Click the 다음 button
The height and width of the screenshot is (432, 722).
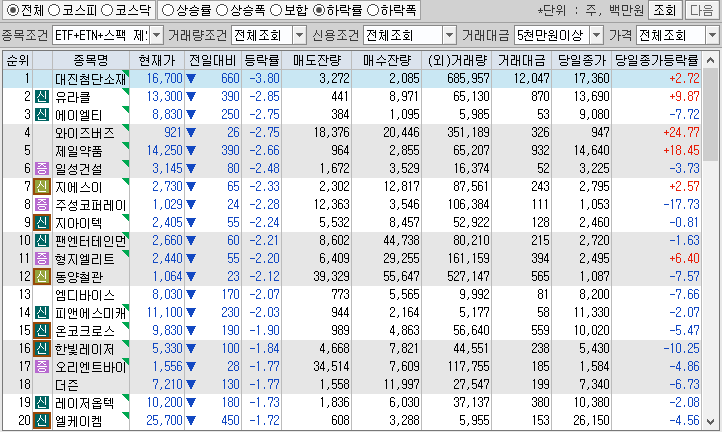click(x=702, y=10)
